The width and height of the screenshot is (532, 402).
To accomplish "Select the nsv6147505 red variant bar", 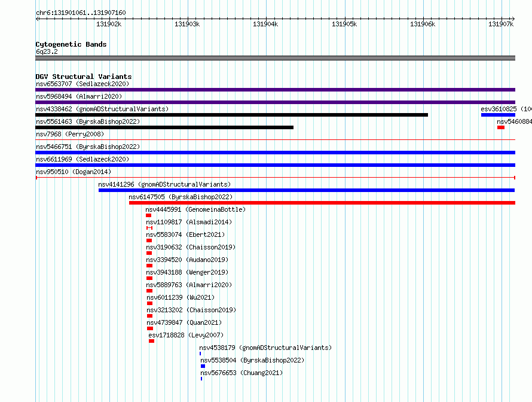I will point(322,203).
